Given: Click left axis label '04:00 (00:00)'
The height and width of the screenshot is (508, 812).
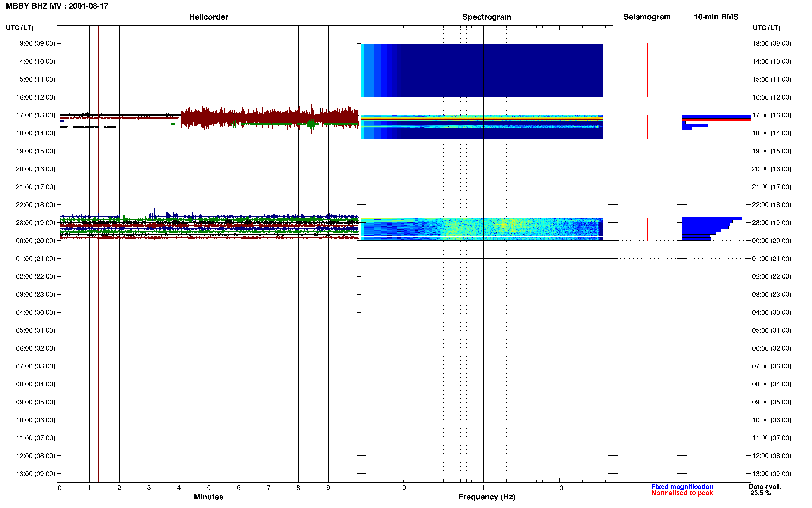Looking at the screenshot, I should (36, 313).
